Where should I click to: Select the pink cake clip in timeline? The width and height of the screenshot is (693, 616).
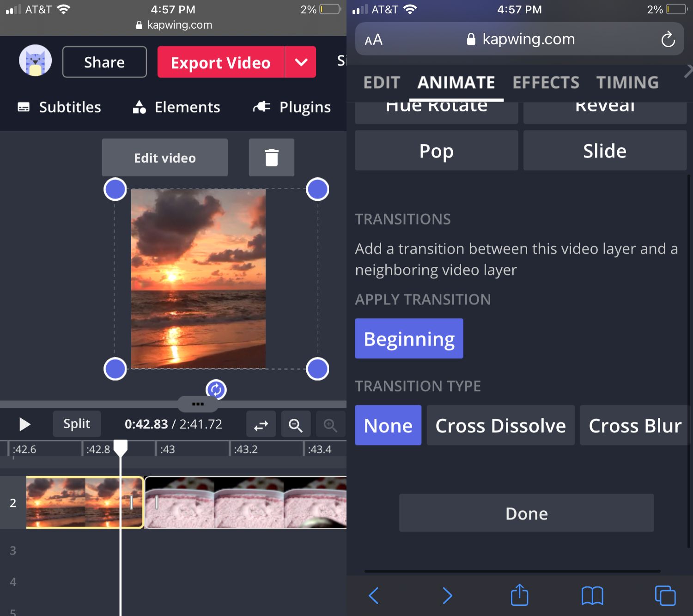[x=245, y=502]
